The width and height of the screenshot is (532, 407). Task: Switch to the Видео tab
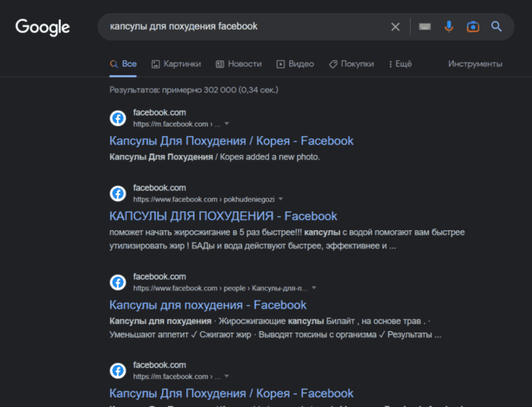click(x=295, y=64)
